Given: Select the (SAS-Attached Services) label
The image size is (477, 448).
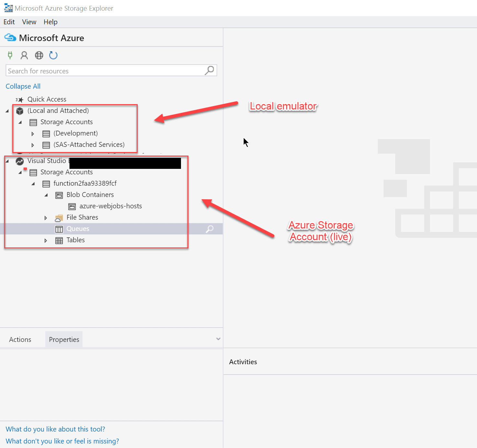Looking at the screenshot, I should 89,145.
